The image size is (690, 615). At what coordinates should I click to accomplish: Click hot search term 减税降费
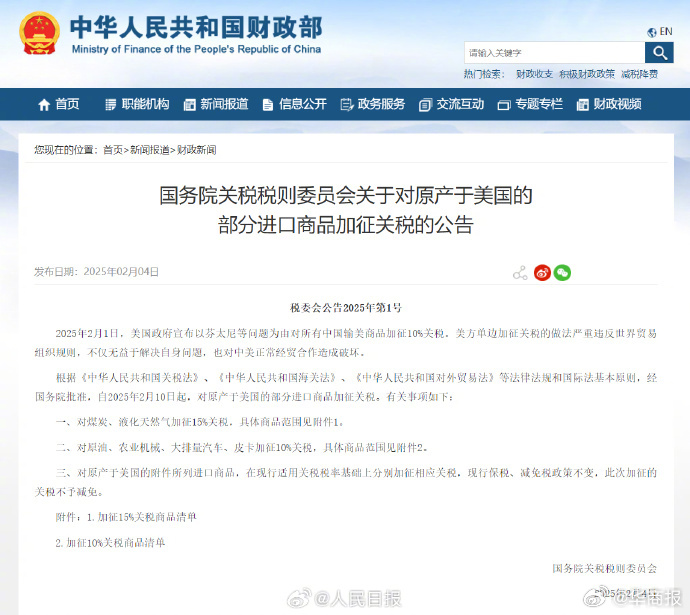point(639,74)
